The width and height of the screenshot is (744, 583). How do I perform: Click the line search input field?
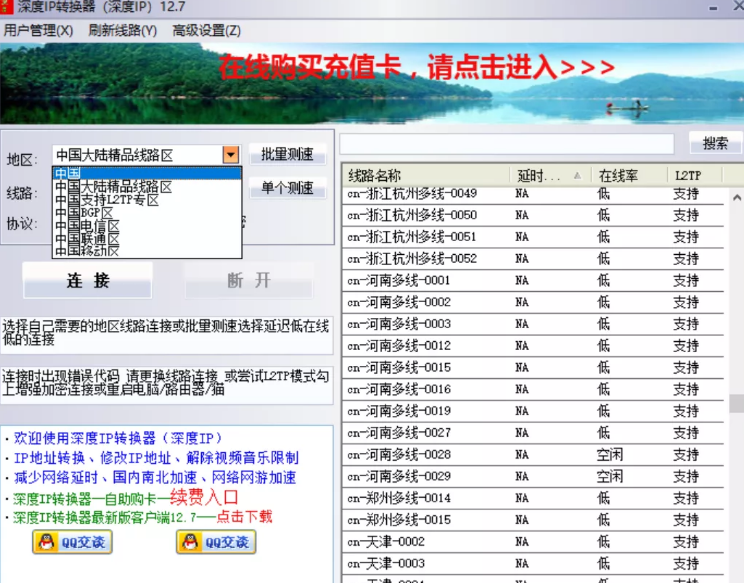pyautogui.click(x=507, y=144)
